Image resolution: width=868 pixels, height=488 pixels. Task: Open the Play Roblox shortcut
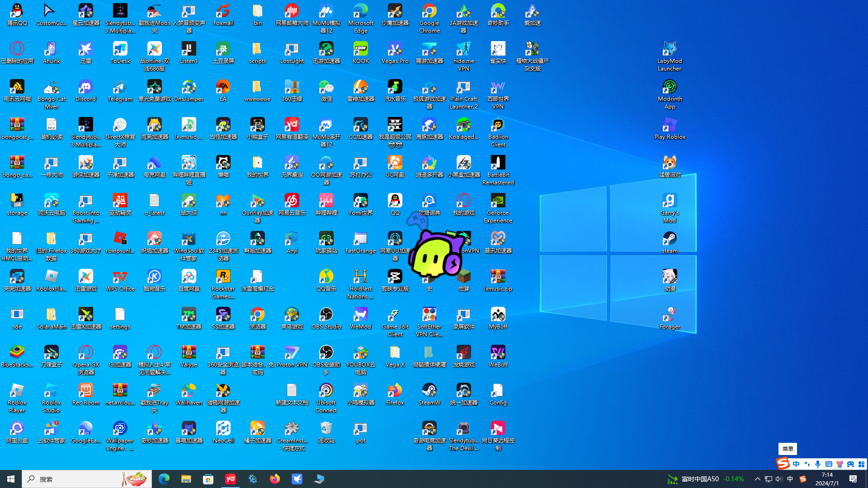tap(670, 129)
